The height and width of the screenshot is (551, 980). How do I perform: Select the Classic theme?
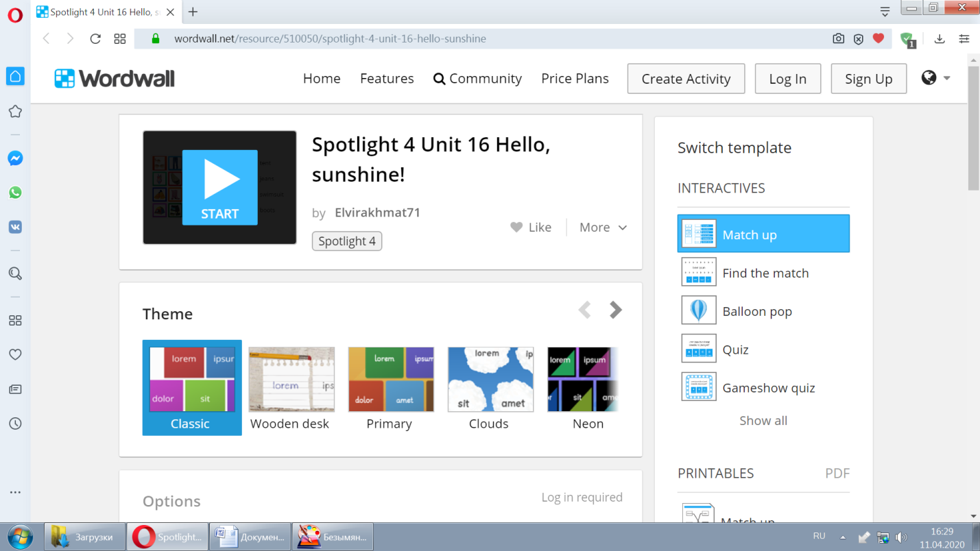[192, 388]
